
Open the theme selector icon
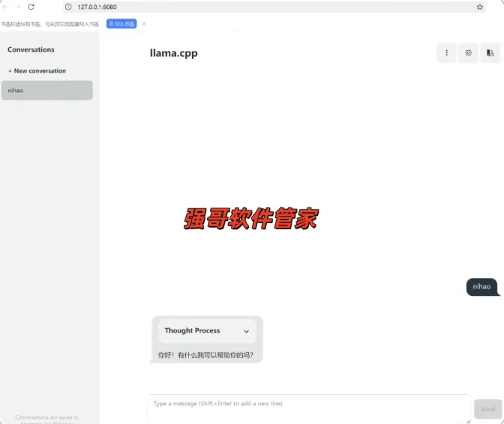coord(490,53)
